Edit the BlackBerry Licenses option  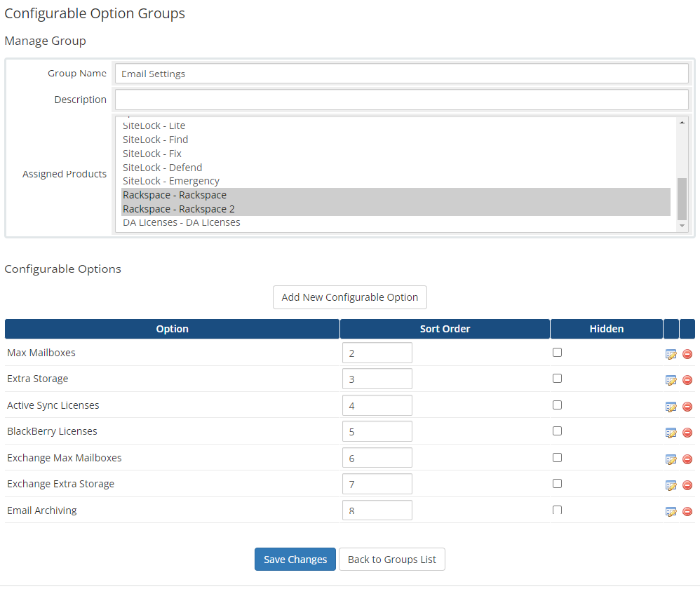(671, 433)
